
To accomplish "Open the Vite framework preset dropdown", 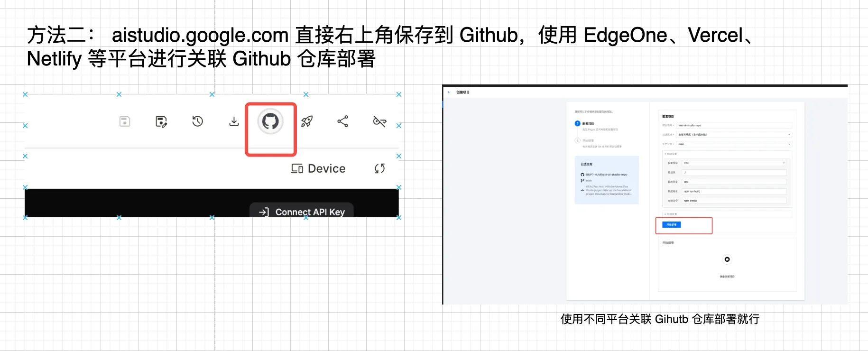I will pos(734,163).
